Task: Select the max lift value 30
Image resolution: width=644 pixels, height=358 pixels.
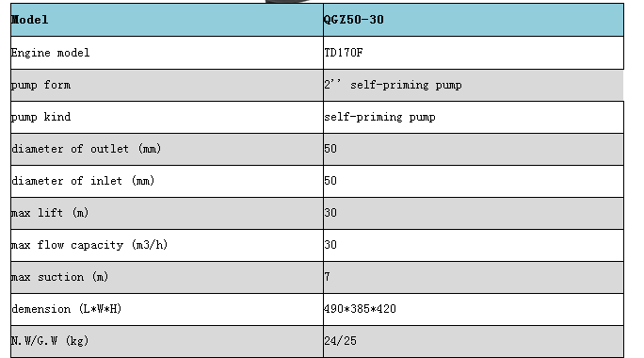Action: 330,213
